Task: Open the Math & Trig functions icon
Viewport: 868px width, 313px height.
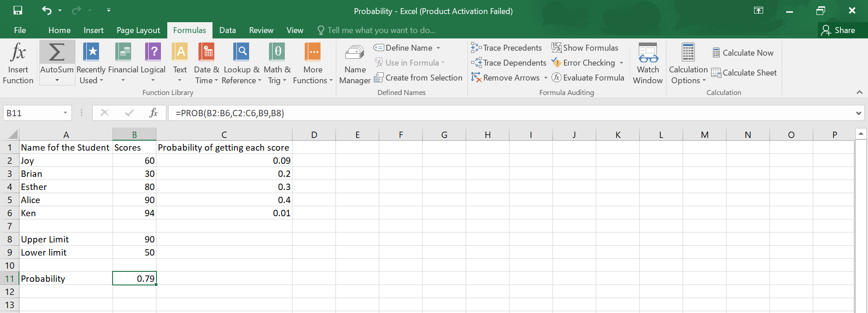Action: [x=277, y=52]
